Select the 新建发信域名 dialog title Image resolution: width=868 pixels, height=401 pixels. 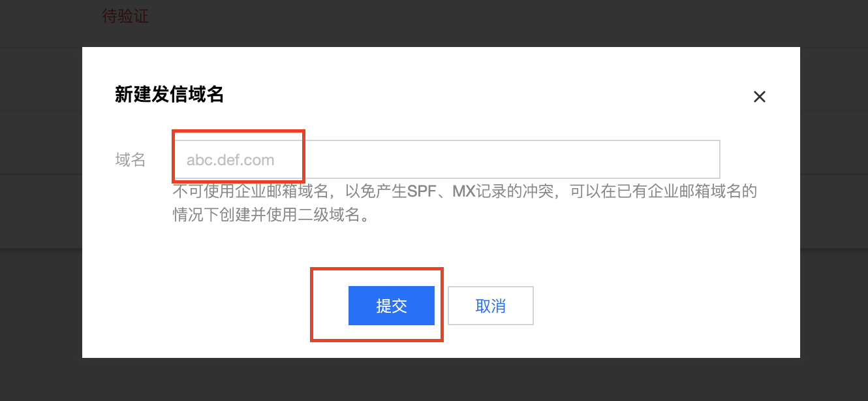coord(170,95)
